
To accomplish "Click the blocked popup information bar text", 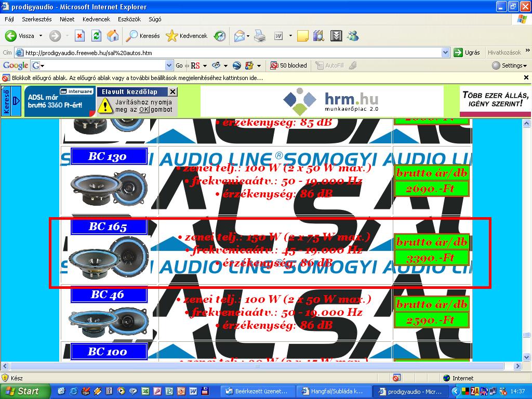I will pyautogui.click(x=137, y=78).
